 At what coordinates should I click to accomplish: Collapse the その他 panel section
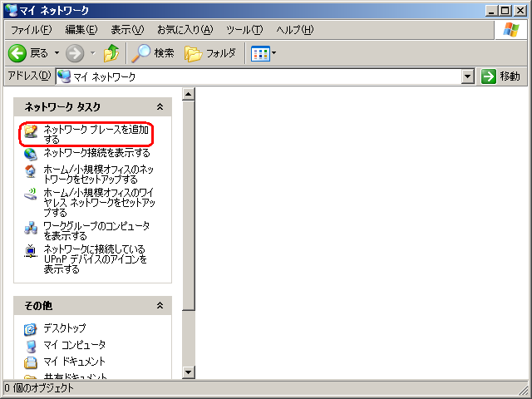tap(160, 306)
